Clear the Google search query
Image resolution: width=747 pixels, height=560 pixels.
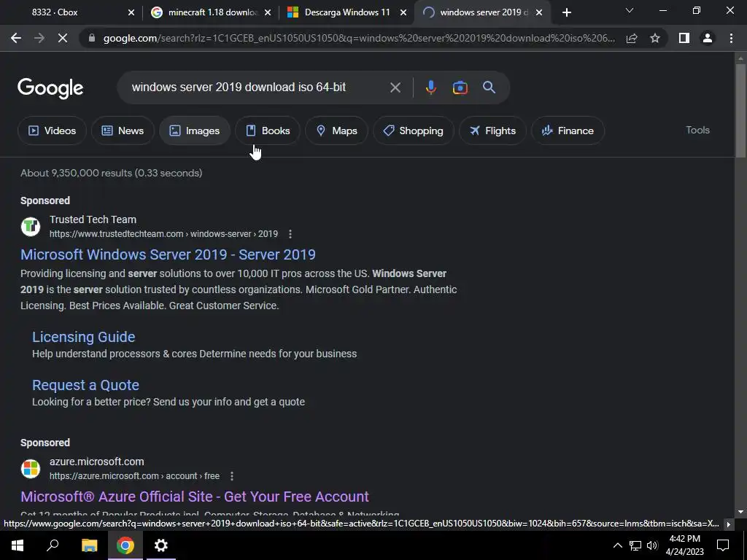[x=395, y=87]
